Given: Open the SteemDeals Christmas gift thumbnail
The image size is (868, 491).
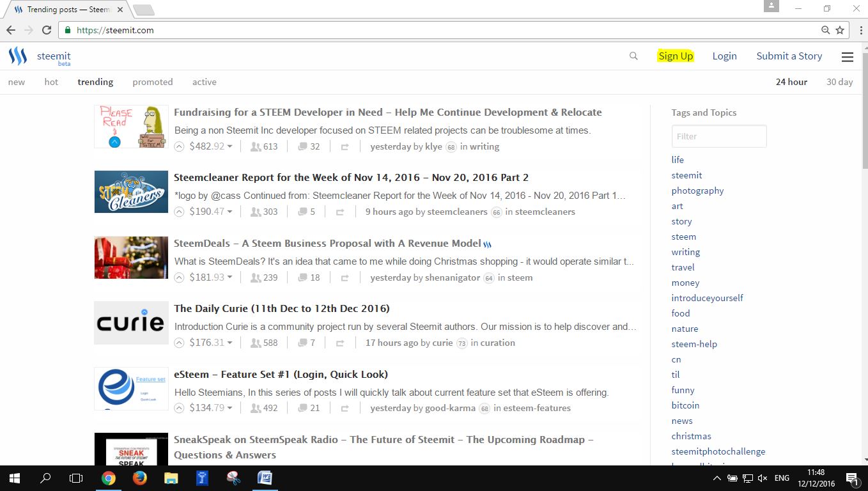Looking at the screenshot, I should (x=131, y=258).
